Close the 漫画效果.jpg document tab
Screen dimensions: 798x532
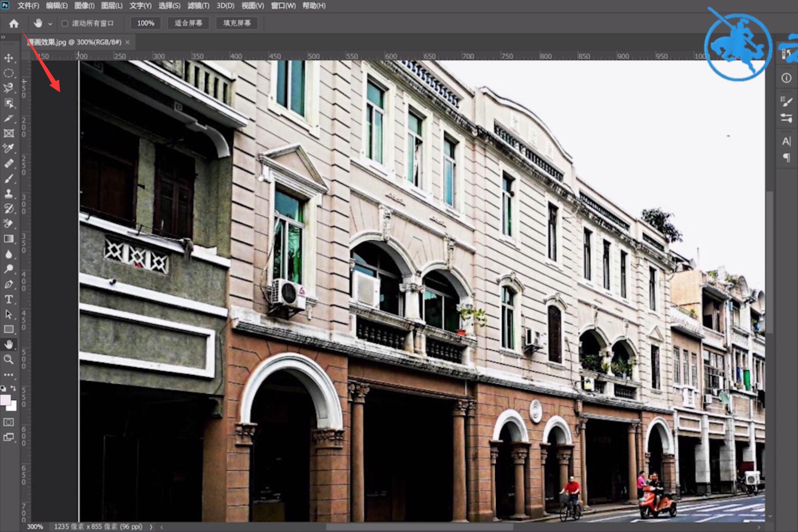[x=127, y=42]
